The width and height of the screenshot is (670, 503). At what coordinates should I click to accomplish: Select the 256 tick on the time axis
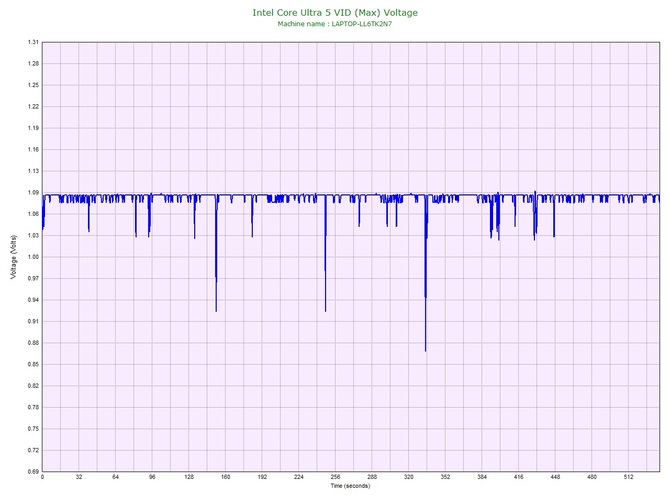[x=335, y=478]
